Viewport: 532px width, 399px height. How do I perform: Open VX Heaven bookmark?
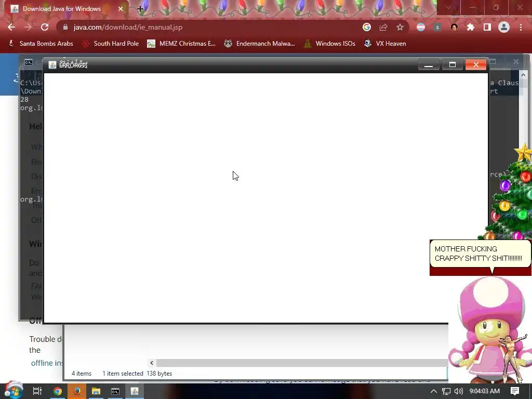click(x=385, y=44)
